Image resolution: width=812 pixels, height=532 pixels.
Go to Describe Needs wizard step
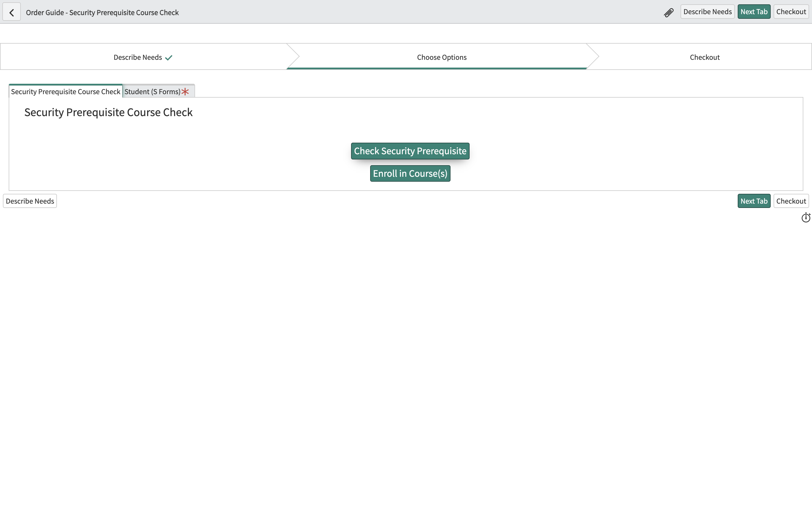(143, 57)
